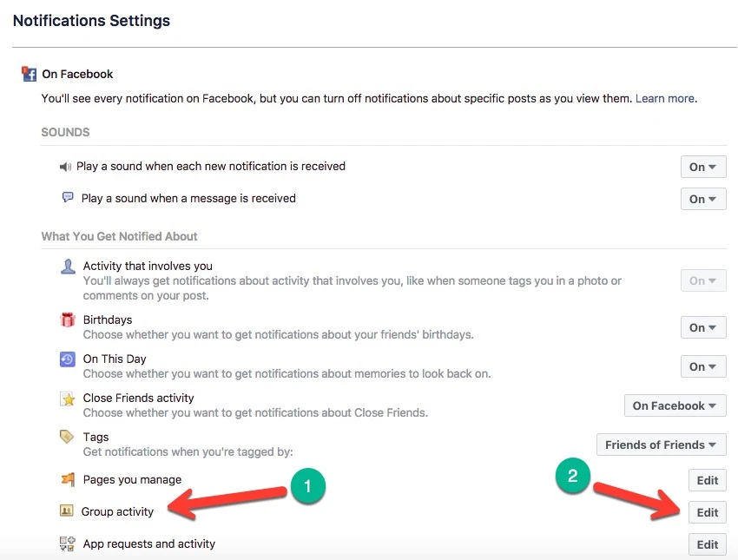The height and width of the screenshot is (560, 738).
Task: Click the flag icon for Pages you manage
Action: point(68,479)
